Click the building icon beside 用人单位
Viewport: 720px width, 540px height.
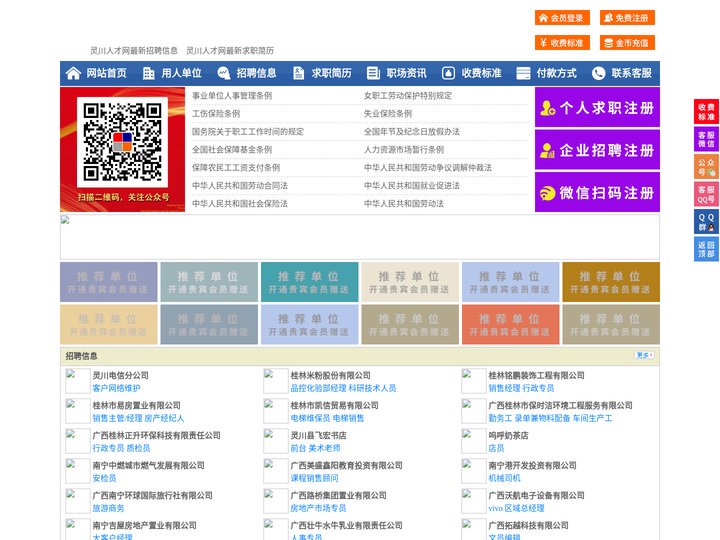pyautogui.click(x=148, y=73)
